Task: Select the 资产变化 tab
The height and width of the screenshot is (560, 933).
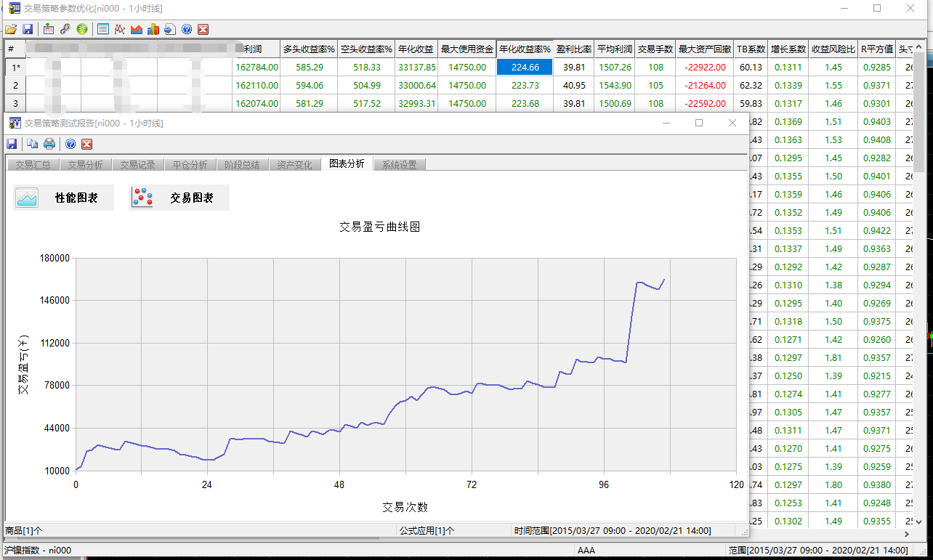Action: [x=294, y=165]
